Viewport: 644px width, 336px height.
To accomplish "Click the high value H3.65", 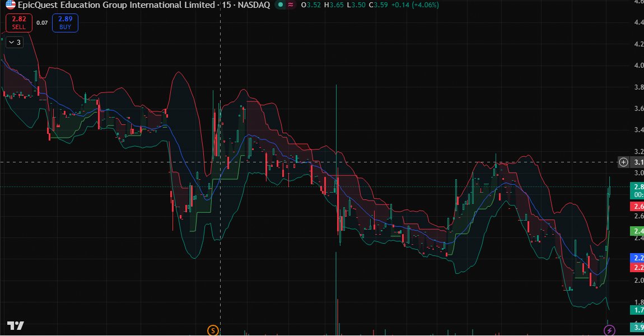I will [334, 5].
